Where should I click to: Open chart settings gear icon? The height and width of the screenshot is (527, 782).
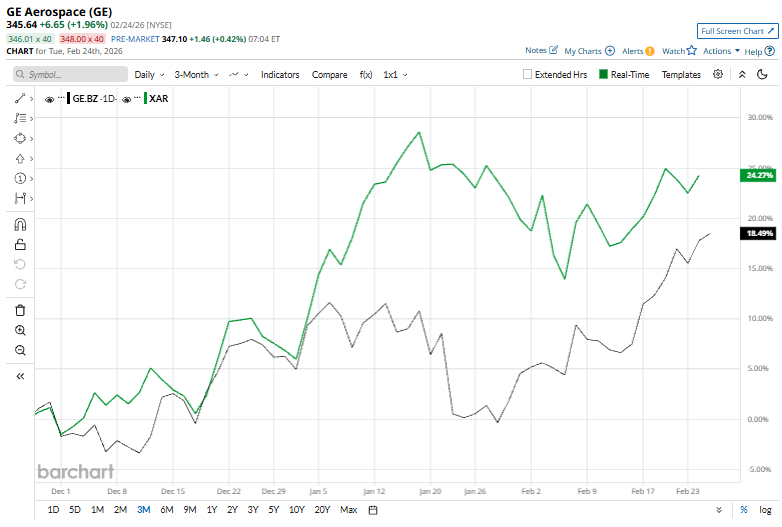click(x=718, y=74)
